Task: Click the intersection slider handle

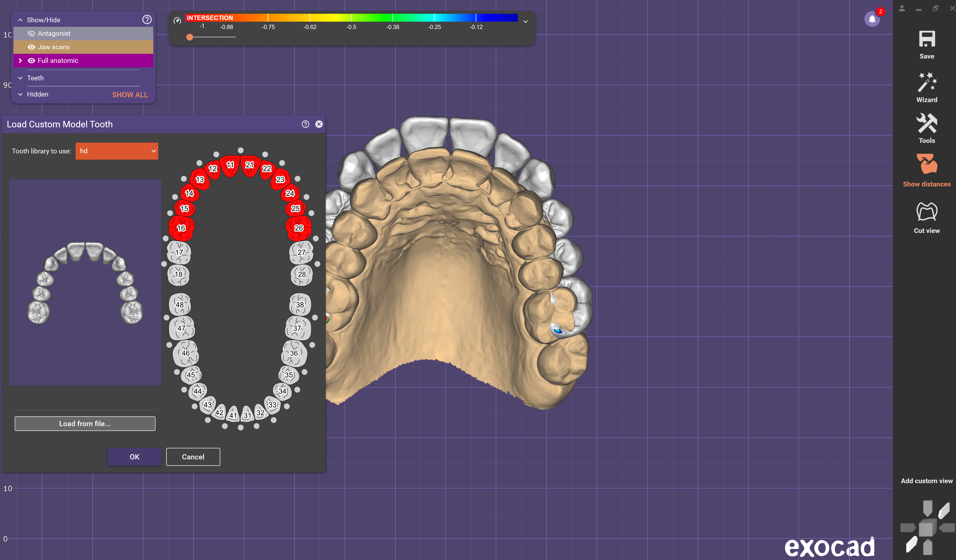Action: tap(190, 37)
